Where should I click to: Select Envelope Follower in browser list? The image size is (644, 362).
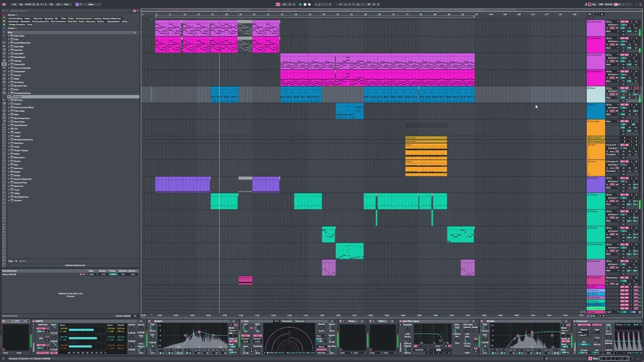tap(22, 93)
